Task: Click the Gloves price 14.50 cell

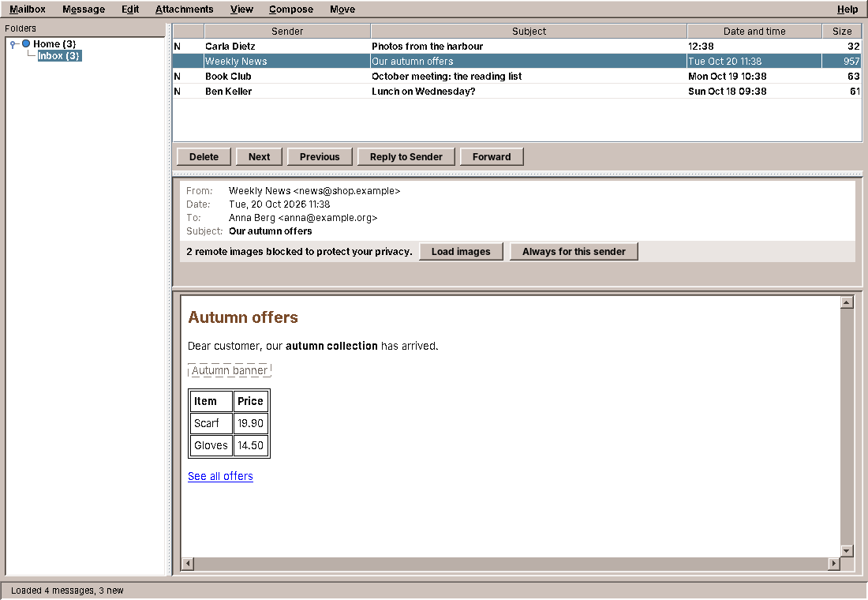Action: [x=251, y=445]
